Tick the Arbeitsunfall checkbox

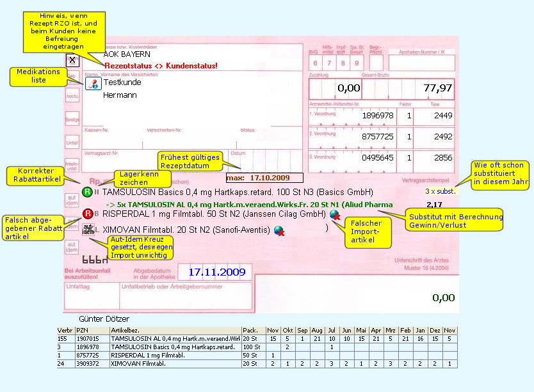click(72, 166)
